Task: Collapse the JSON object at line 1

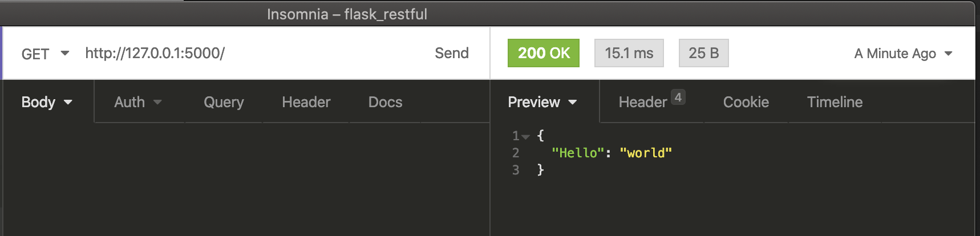Action: pyautogui.click(x=526, y=136)
